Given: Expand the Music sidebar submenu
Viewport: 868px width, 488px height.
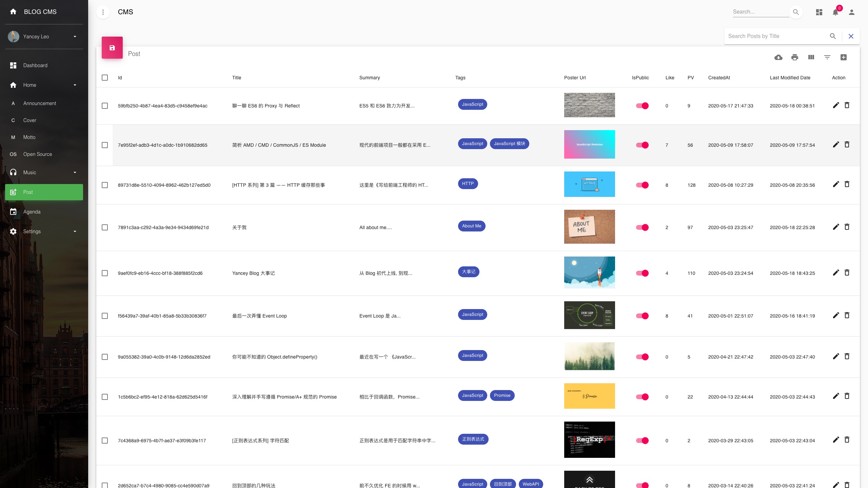Looking at the screenshot, I should coord(75,172).
